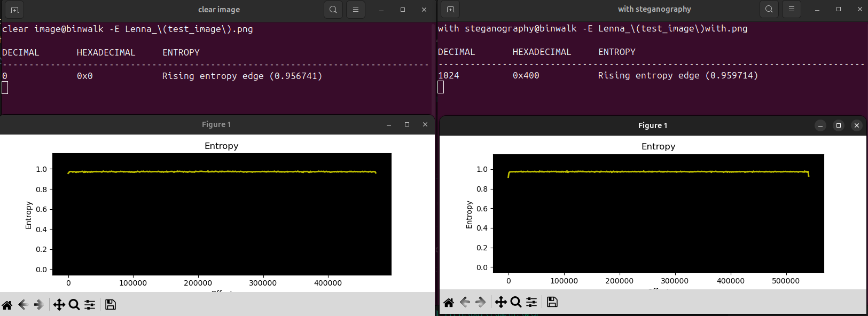Select Zoom tool in left figure toolbar

coord(74,305)
